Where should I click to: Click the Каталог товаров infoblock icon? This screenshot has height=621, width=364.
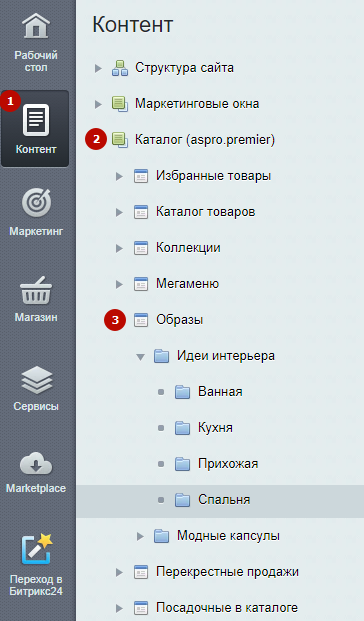pyautogui.click(x=141, y=212)
